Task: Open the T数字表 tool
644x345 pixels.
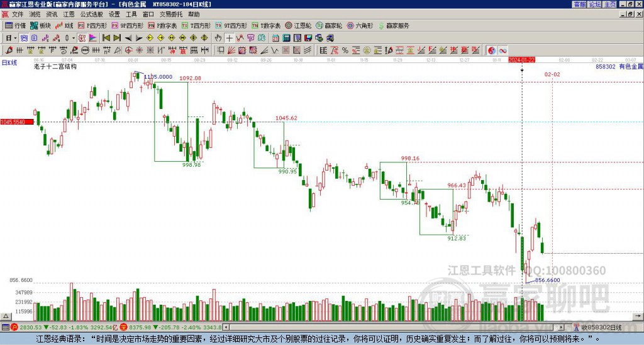Action: [x=266, y=25]
